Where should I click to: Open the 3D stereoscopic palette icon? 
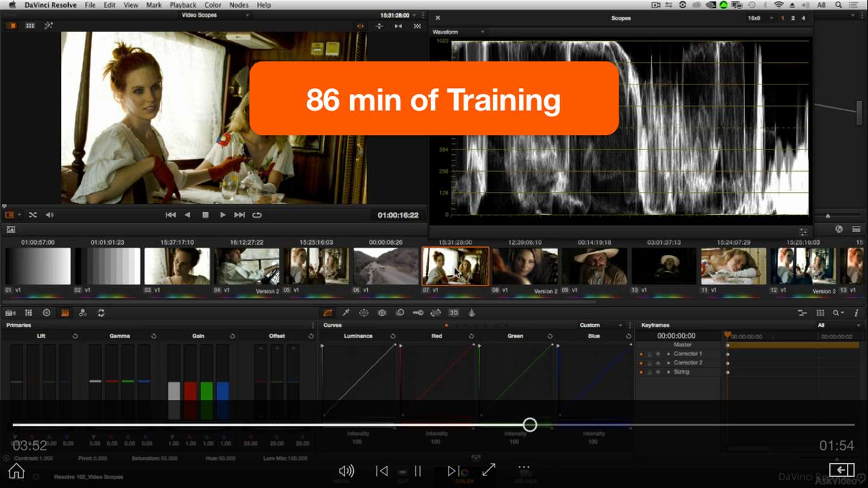454,313
